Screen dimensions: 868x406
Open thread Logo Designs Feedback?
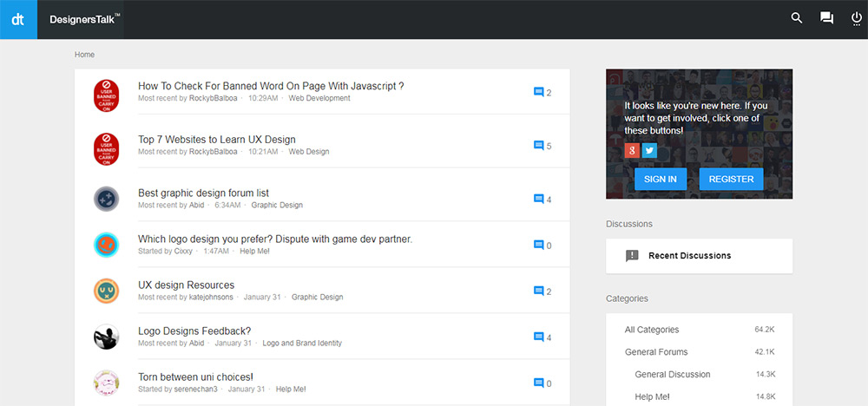[x=194, y=331]
